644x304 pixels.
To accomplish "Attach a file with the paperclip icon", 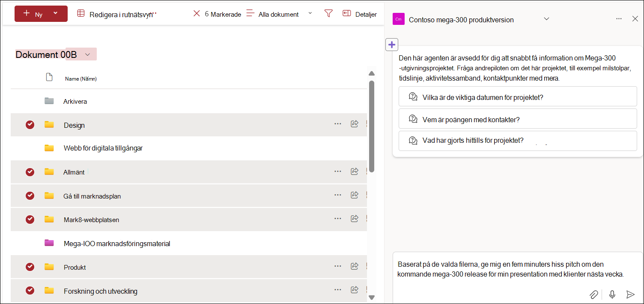I will (x=593, y=295).
